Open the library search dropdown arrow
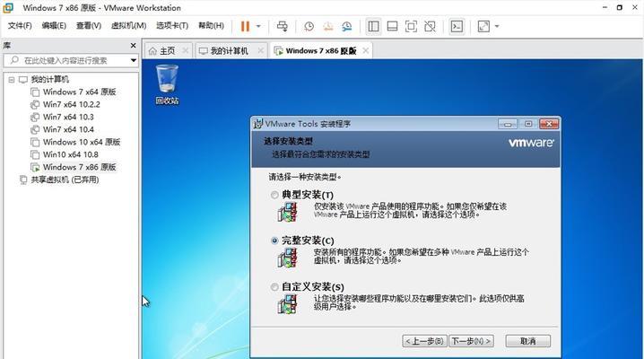Viewport: 644px width, 359px height. pos(133,60)
